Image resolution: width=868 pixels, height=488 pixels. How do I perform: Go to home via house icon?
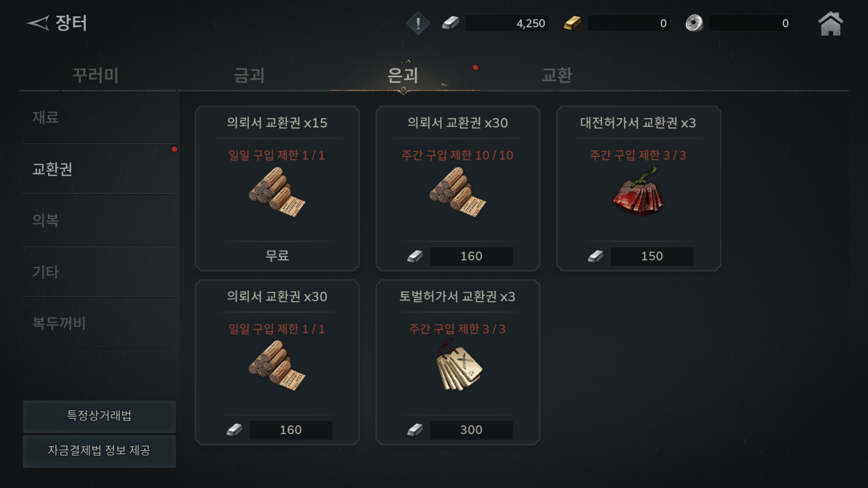(830, 23)
